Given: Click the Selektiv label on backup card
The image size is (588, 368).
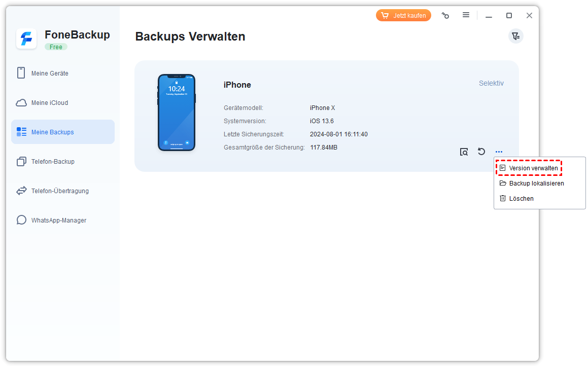Looking at the screenshot, I should tap(491, 84).
